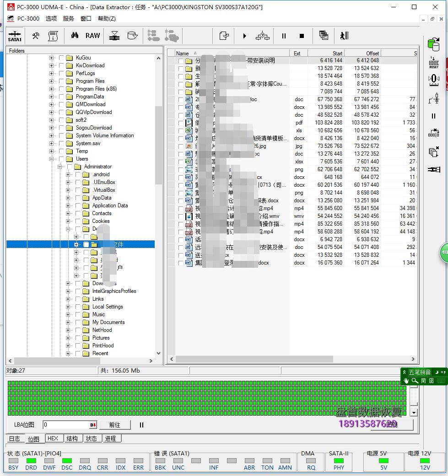Click the exit running-man icon

pos(344,36)
